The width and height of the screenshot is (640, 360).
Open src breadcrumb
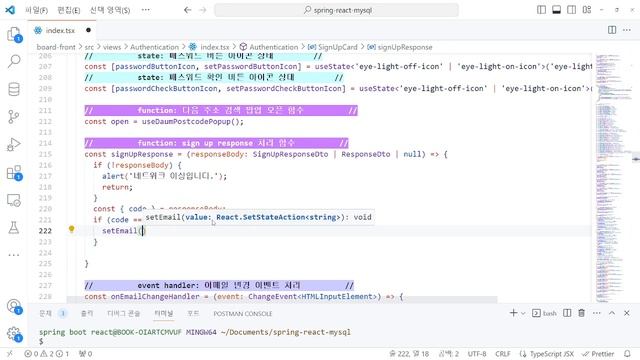click(89, 47)
